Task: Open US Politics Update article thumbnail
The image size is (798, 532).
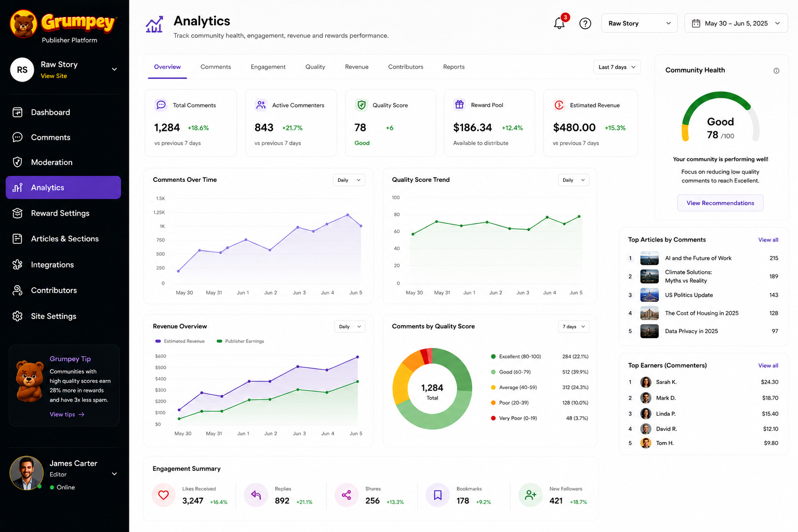Action: (x=649, y=295)
